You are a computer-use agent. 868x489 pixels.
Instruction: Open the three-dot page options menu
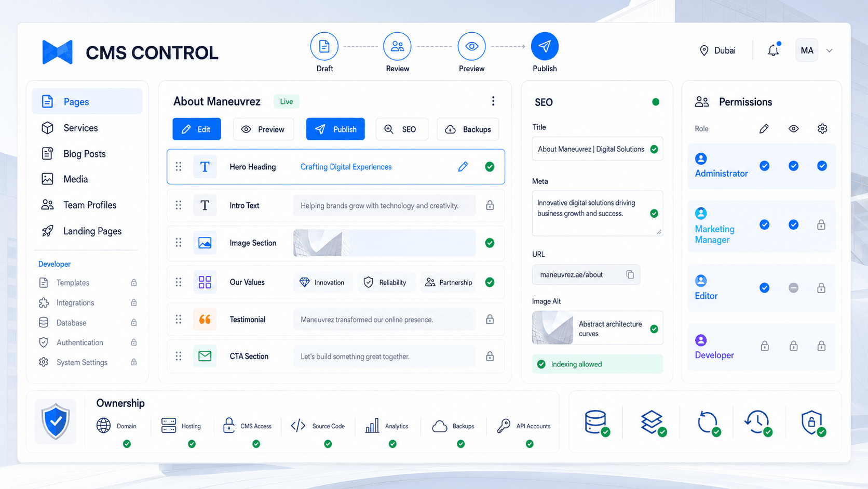point(493,101)
